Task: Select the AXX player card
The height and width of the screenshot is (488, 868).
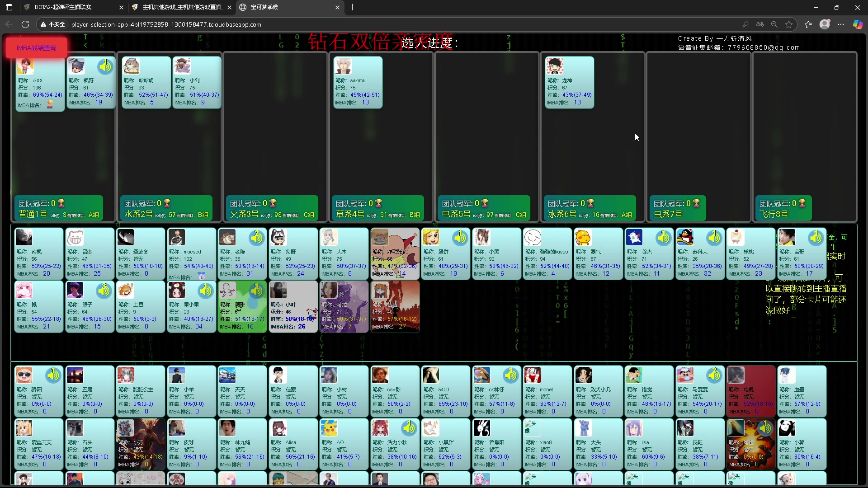Action: 40,83
